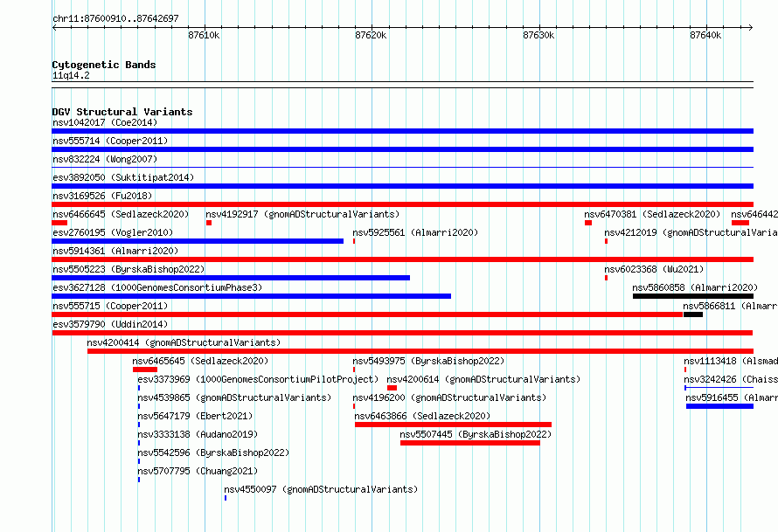Click the blue bar under nsv5916455
This screenshot has width=778, height=532.
point(720,406)
